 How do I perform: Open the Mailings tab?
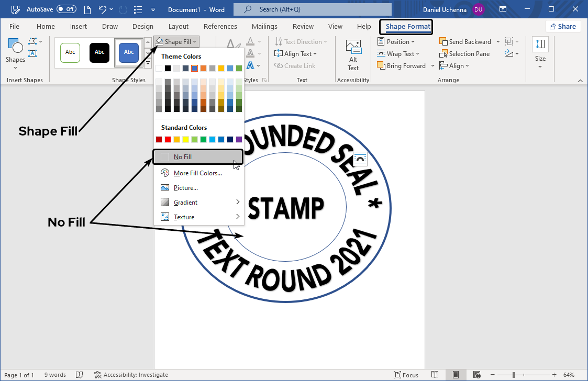(264, 26)
